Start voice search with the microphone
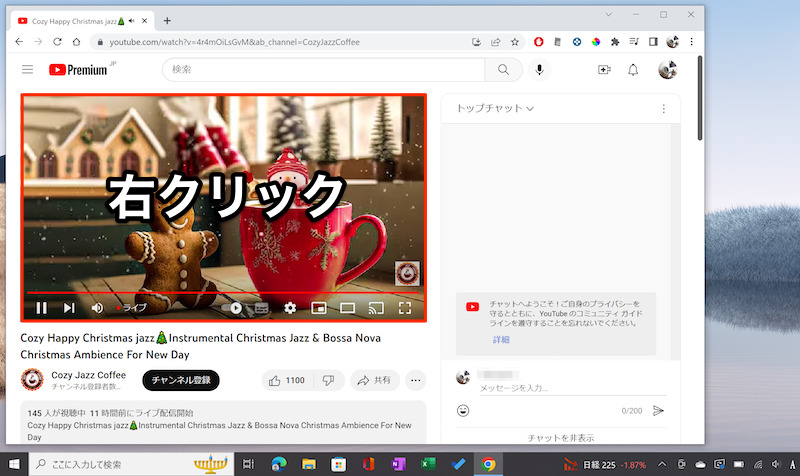Viewport: 800px width, 476px height. (x=540, y=70)
